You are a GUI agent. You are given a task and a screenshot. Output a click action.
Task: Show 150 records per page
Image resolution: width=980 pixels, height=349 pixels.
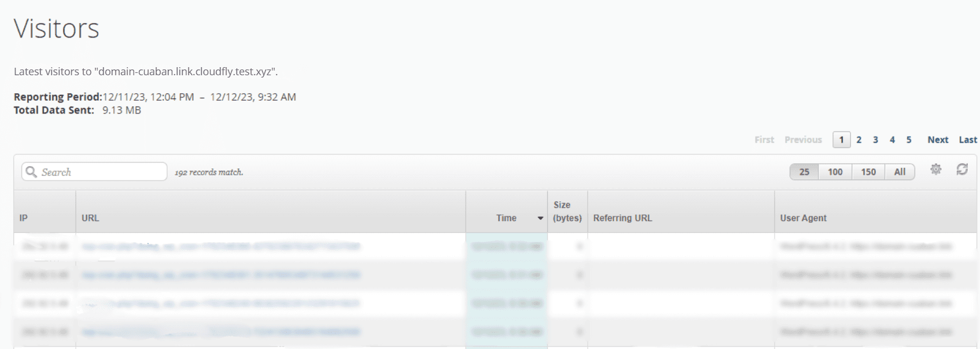pos(868,172)
